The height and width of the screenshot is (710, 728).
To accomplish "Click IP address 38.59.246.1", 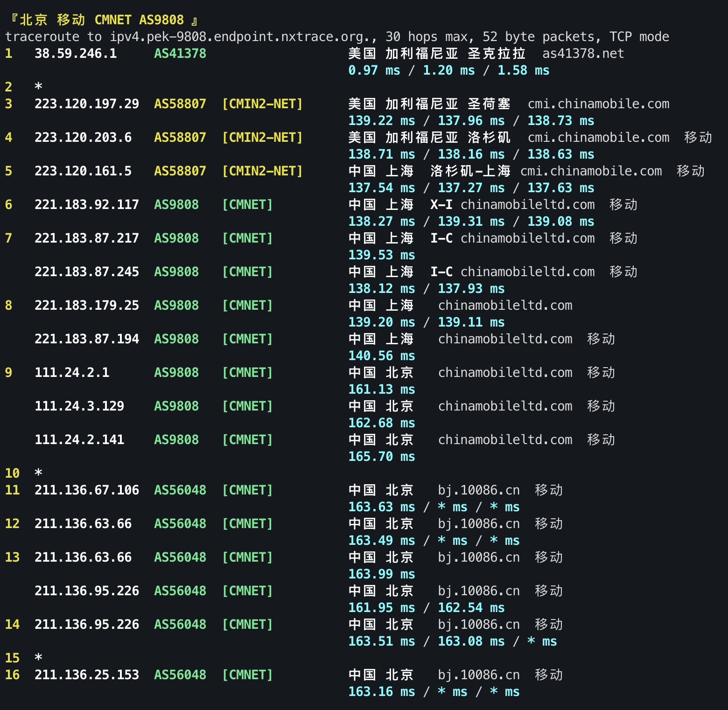I will coord(76,54).
